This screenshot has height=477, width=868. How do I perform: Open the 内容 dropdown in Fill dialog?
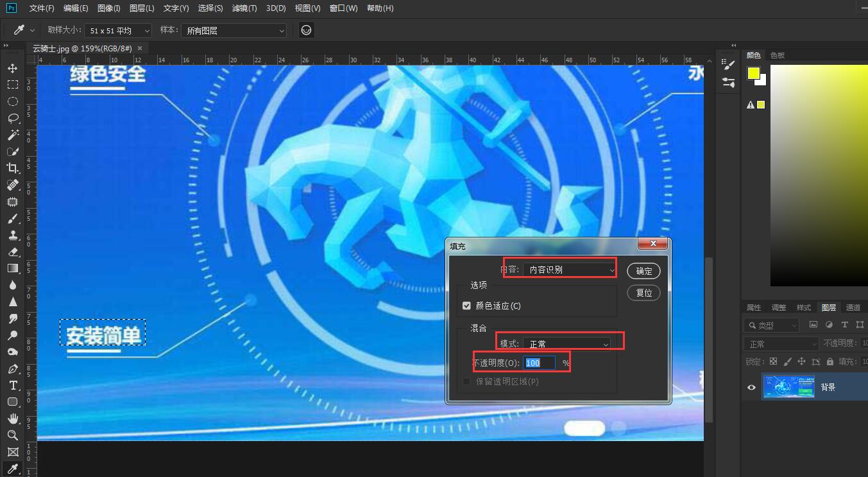tap(569, 270)
